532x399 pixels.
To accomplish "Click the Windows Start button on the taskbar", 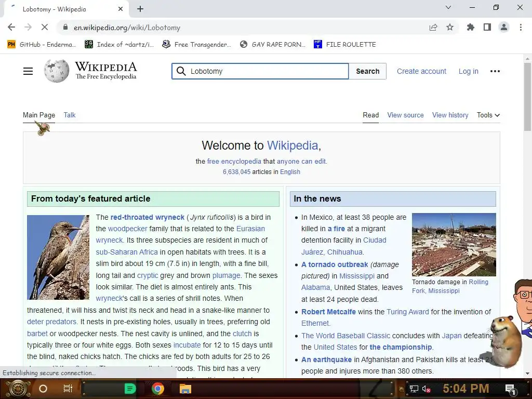I will [x=17, y=389].
